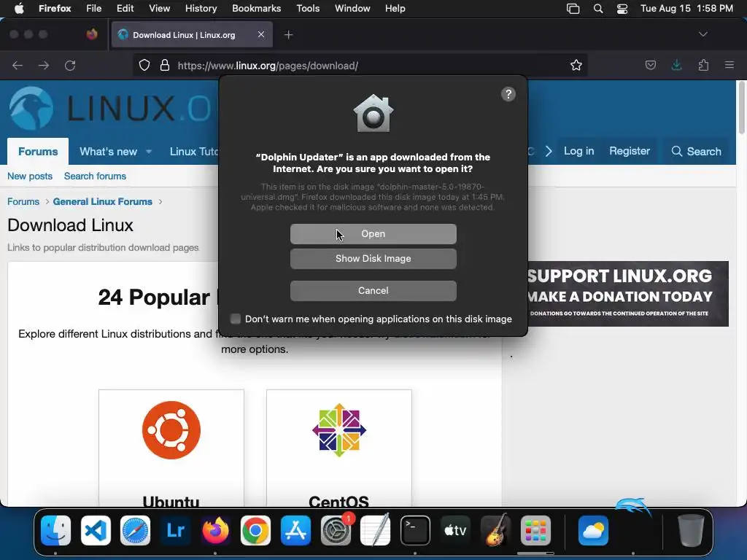Click New posts link
Screen dimensions: 747x560
29,176
